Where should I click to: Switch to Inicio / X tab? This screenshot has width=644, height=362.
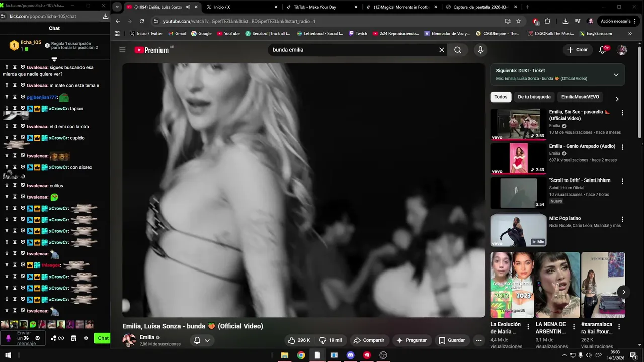[x=240, y=7]
